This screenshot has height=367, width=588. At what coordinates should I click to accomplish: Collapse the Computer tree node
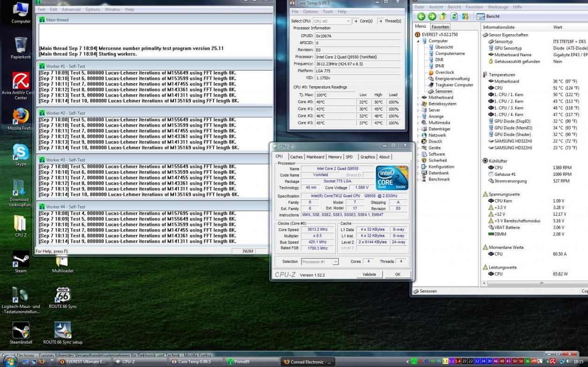(x=418, y=41)
